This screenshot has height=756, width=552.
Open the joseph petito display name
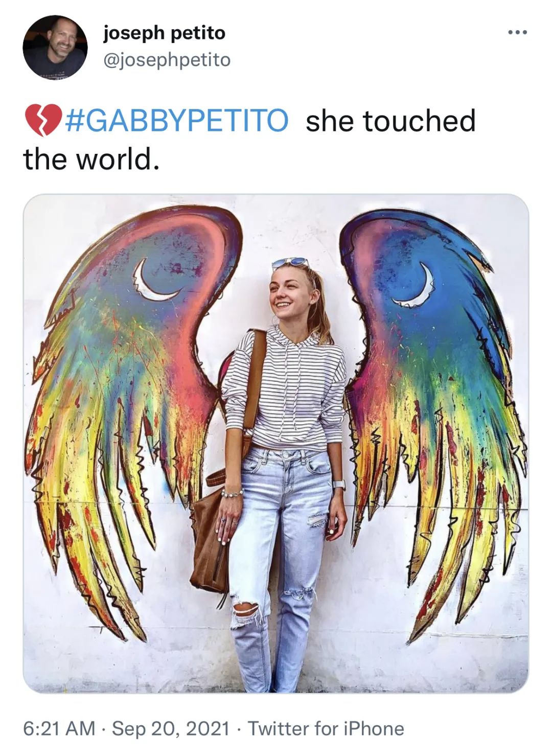[x=164, y=33]
